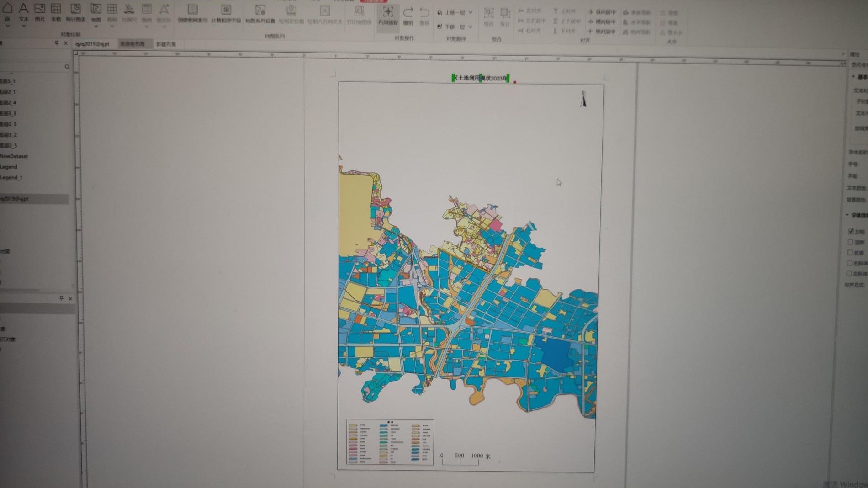Switch to the qyq2019@sjpt tab

click(92, 44)
